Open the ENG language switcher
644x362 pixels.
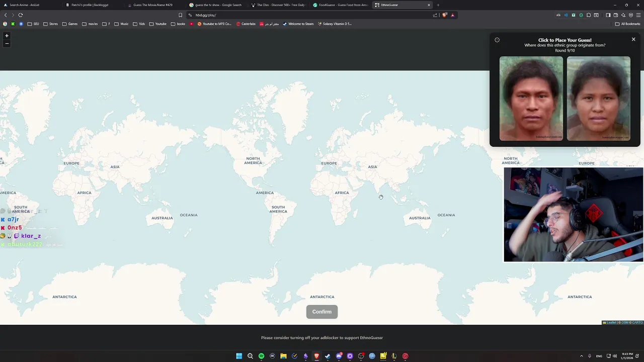click(599, 356)
